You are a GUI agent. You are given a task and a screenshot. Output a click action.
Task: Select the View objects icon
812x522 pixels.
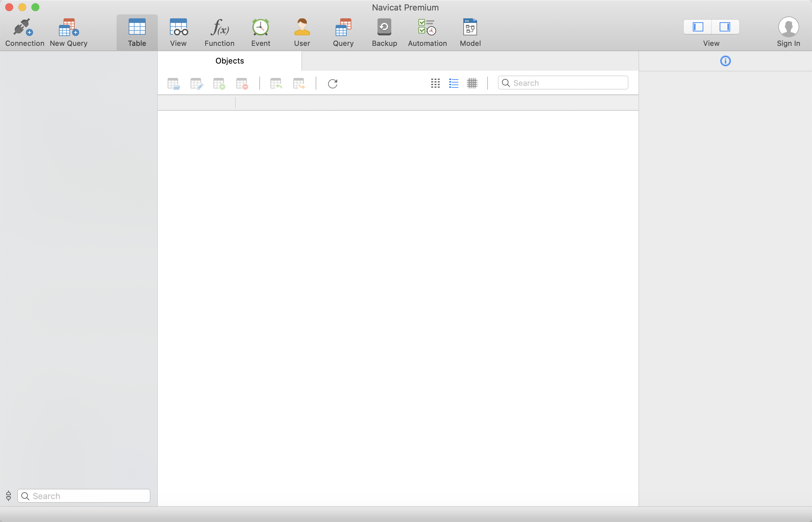click(178, 28)
